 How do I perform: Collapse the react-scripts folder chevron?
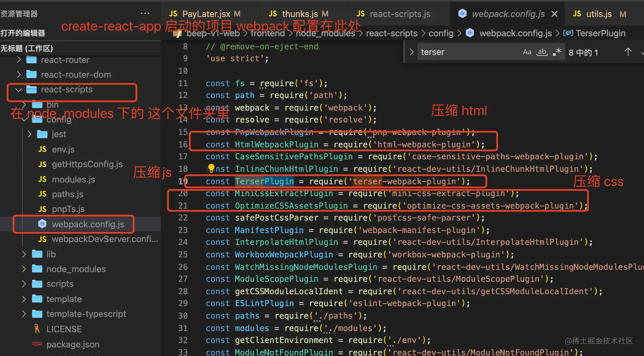(19, 90)
